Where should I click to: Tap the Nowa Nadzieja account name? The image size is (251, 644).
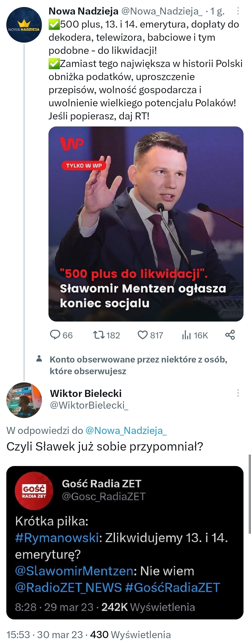pyautogui.click(x=84, y=11)
